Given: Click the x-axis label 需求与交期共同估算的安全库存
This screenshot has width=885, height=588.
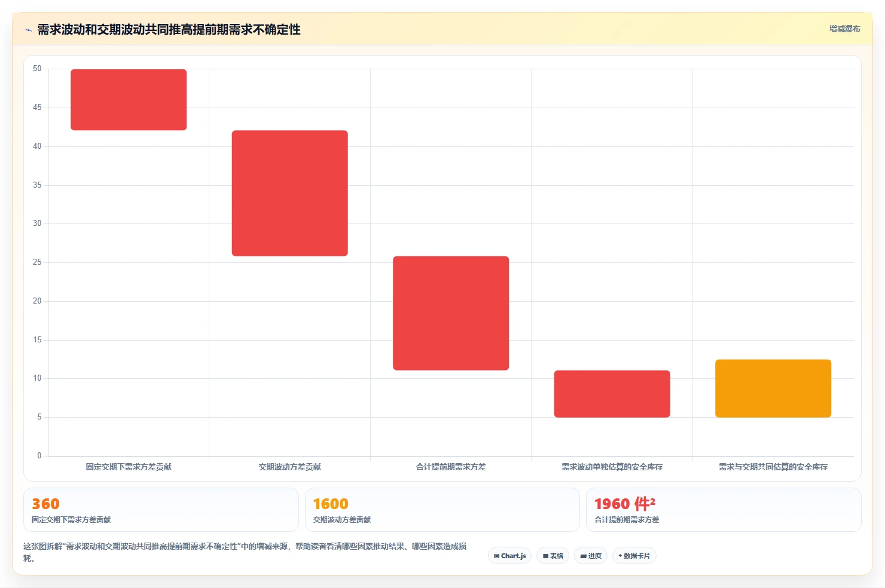Looking at the screenshot, I should pos(773,467).
